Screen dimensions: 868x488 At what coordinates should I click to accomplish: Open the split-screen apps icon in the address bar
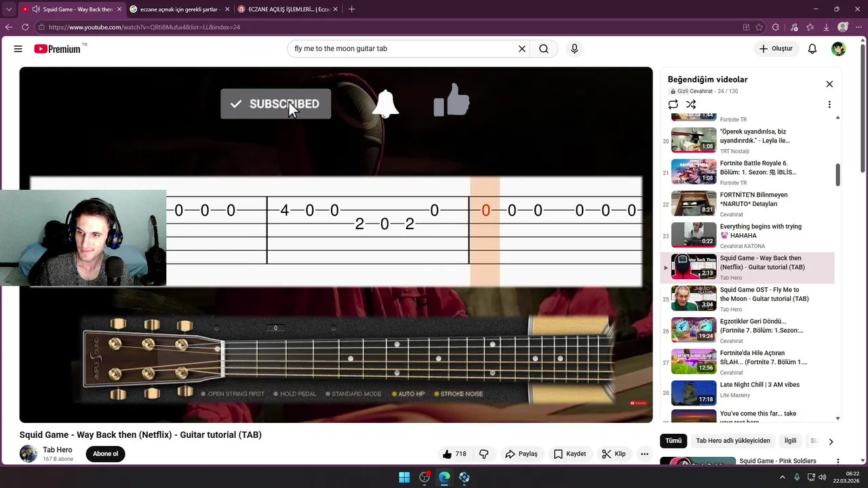[746, 27]
